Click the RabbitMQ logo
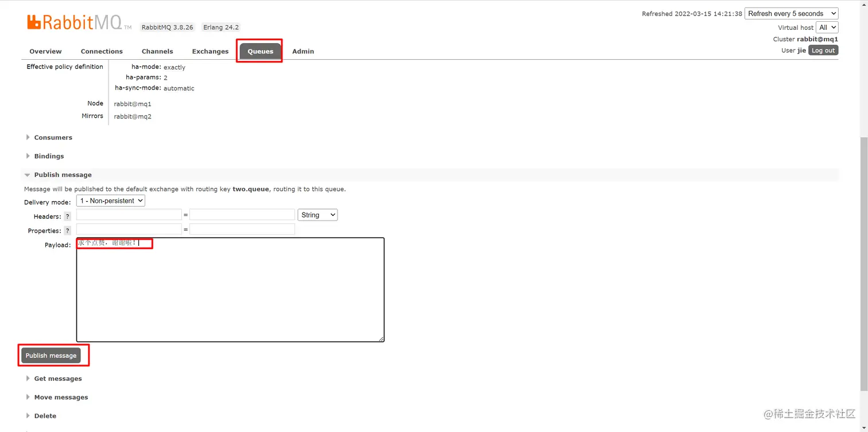The width and height of the screenshot is (868, 432). tap(79, 22)
